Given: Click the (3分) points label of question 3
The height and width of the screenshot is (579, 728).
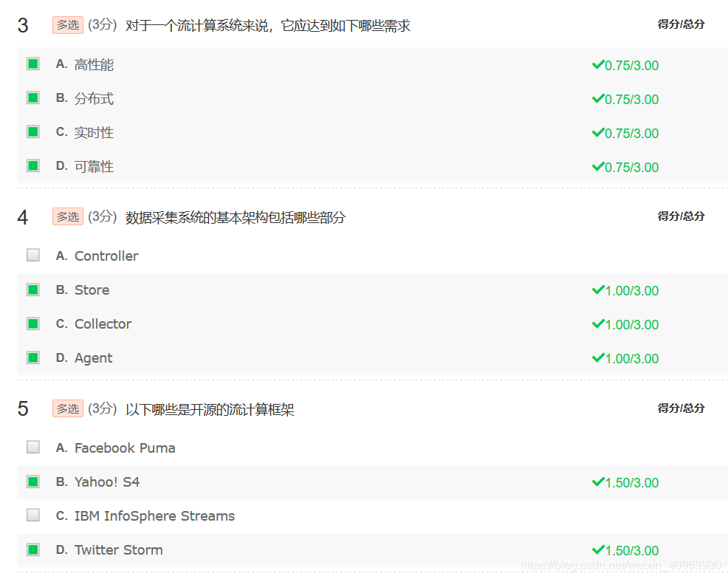Looking at the screenshot, I should pos(103,24).
